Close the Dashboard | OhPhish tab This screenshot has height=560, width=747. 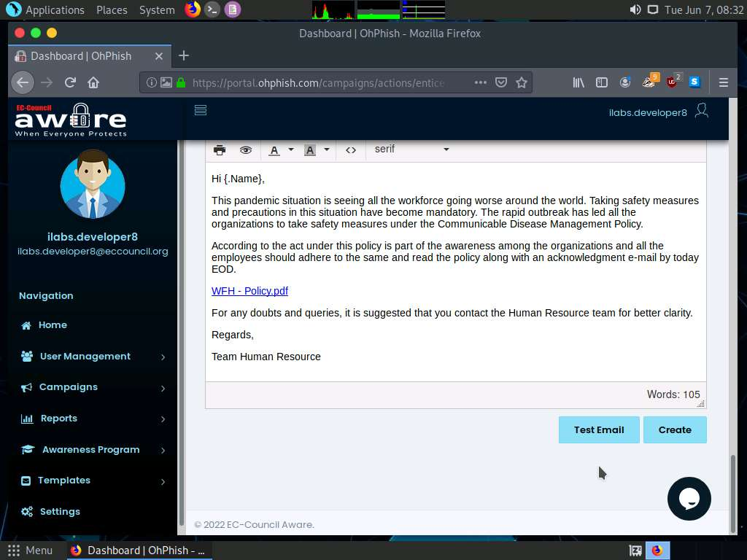[159, 56]
